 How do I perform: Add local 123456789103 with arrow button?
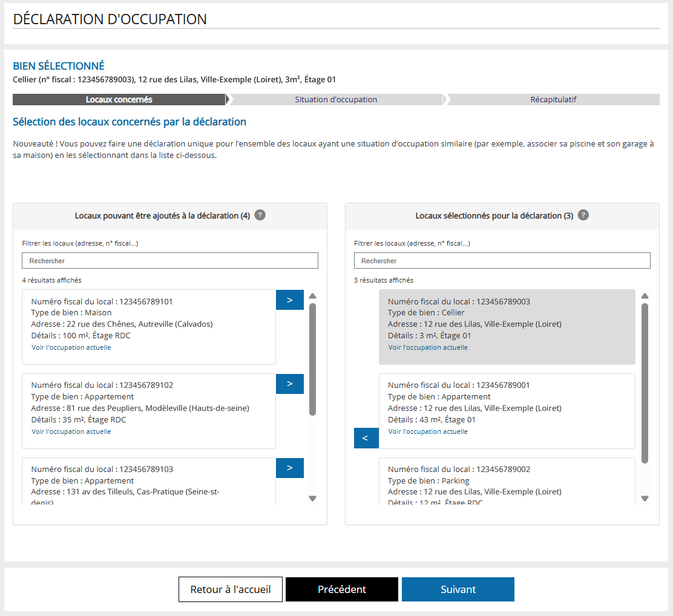tap(290, 468)
